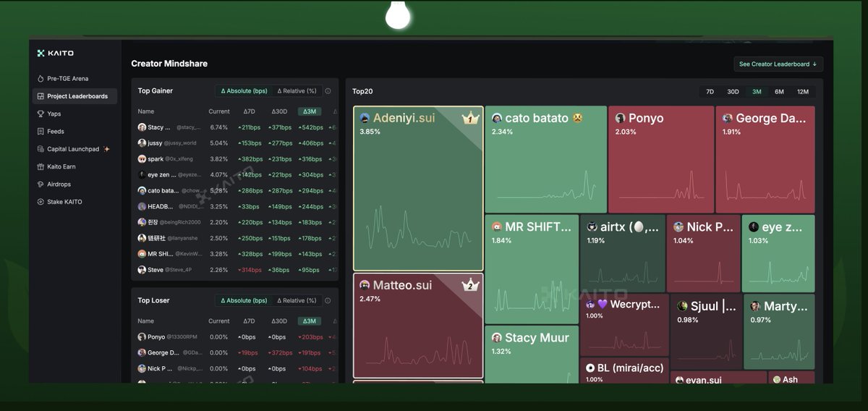Click the Yaps trophy icon
Image resolution: width=868 pixels, height=411 pixels.
[x=41, y=114]
